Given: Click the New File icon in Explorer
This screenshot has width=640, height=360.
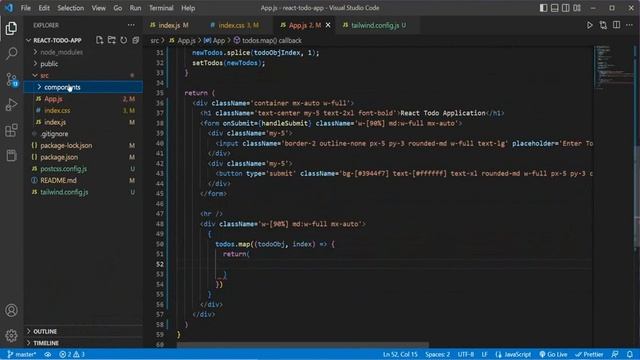Looking at the screenshot, I should click(99, 40).
